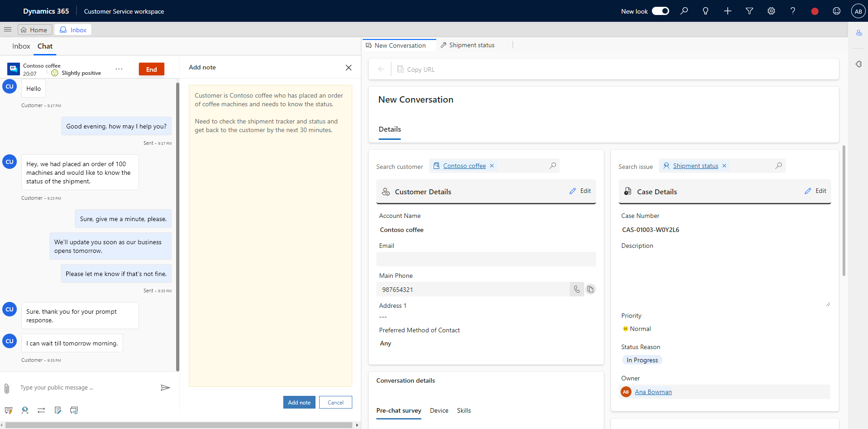Image resolution: width=868 pixels, height=429 pixels.
Task: Click the Slightly positive sentiment indicator
Action: tap(76, 73)
